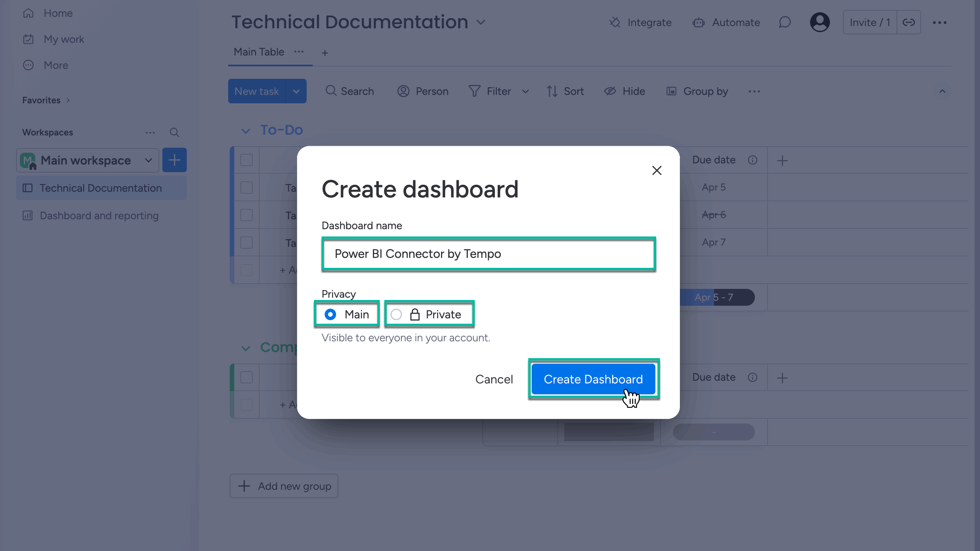The height and width of the screenshot is (551, 980).
Task: Open board updates via the chat bubble
Action: click(x=784, y=22)
